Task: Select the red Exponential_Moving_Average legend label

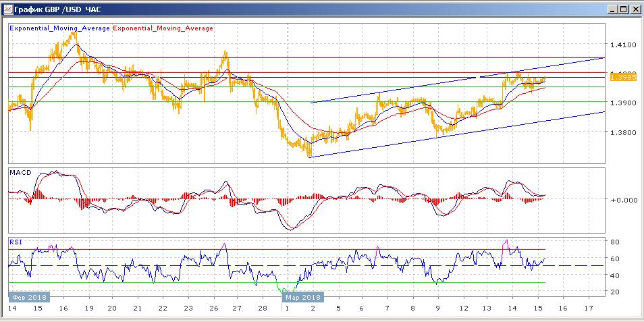Action: [x=163, y=28]
